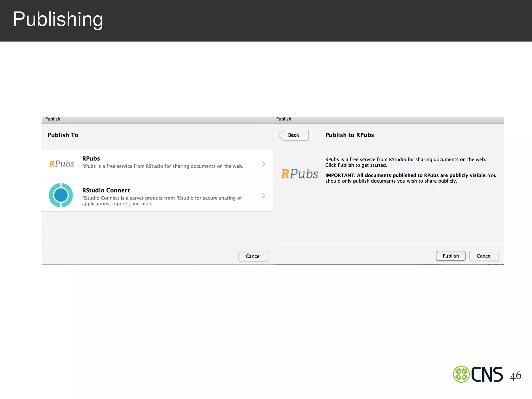Click the left Publish window title
The image size is (532, 399).
[x=53, y=119]
